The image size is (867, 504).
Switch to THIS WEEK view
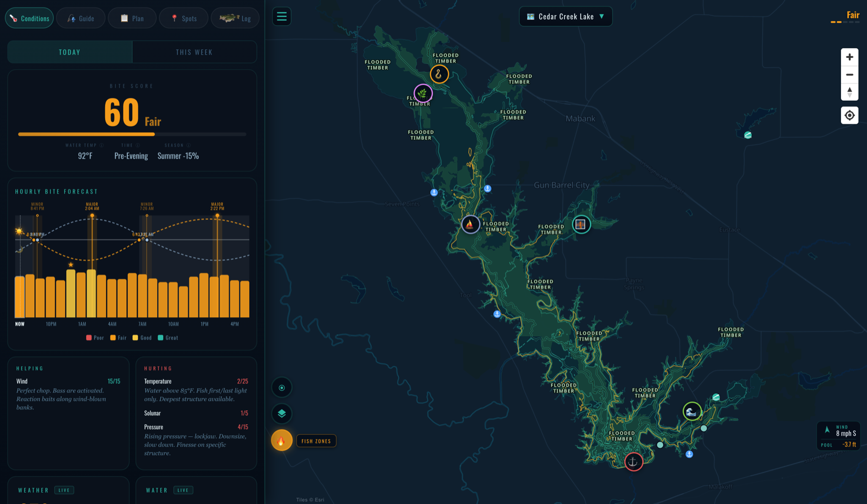194,52
